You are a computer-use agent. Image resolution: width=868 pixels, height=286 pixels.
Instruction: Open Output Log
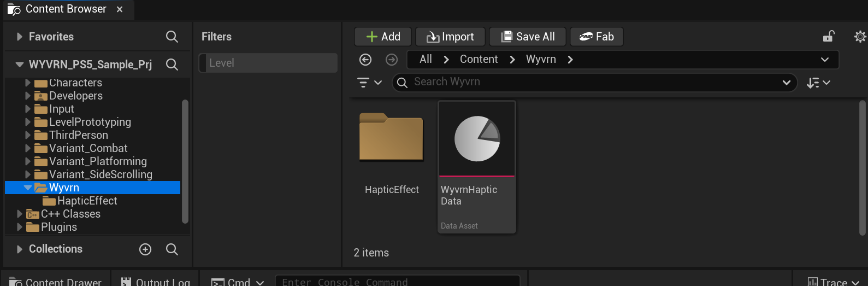[x=156, y=281]
